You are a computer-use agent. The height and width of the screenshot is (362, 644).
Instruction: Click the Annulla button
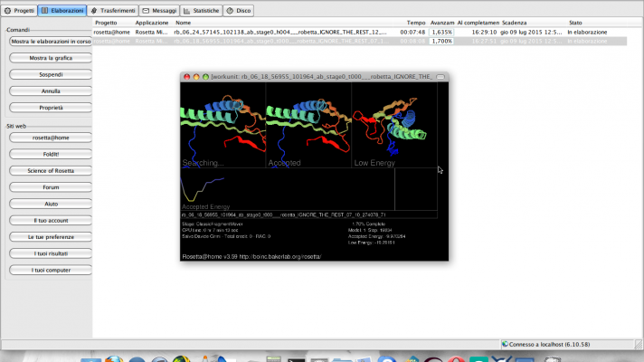pos(51,91)
